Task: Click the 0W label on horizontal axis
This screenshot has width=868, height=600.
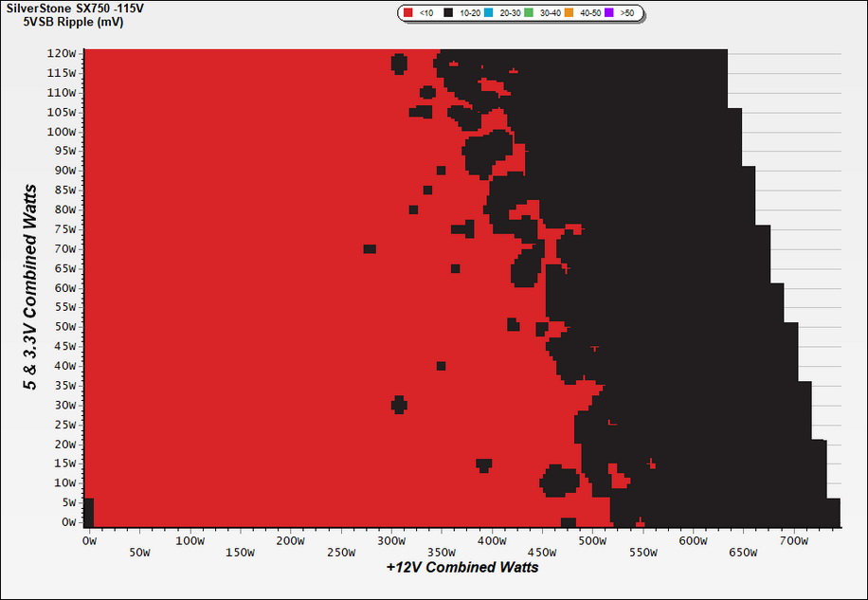Action: [89, 541]
